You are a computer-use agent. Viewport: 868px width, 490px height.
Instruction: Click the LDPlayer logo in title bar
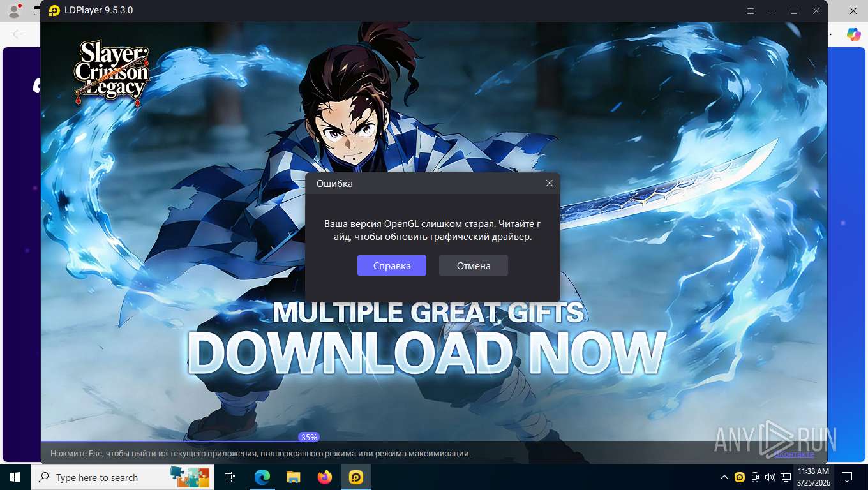55,11
